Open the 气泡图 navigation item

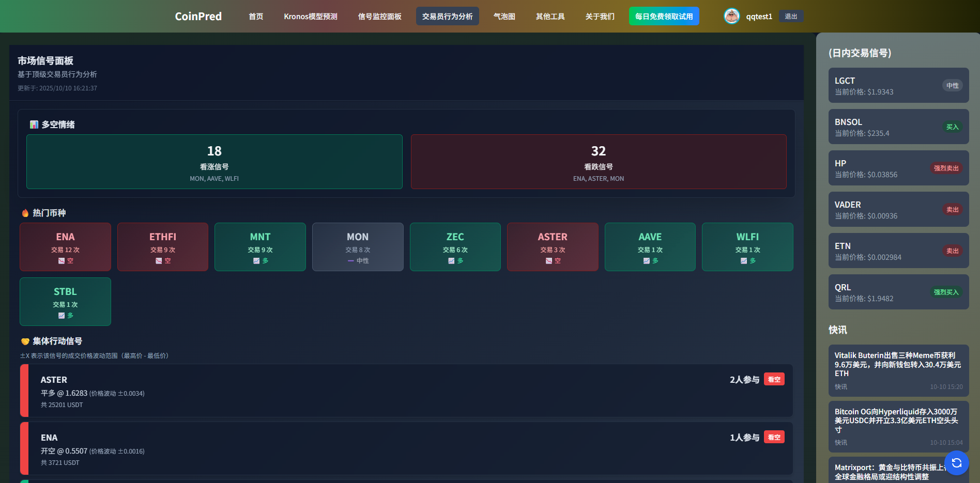tap(504, 17)
